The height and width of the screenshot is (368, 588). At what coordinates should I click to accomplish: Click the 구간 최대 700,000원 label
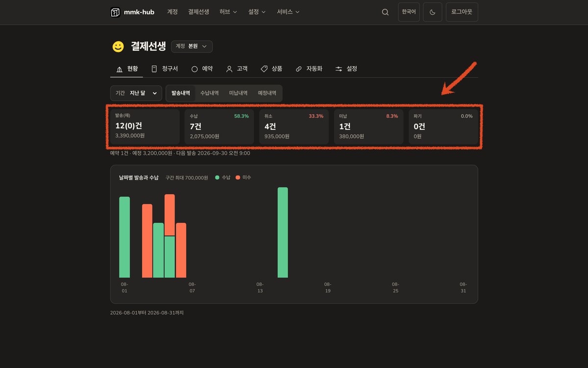187,178
